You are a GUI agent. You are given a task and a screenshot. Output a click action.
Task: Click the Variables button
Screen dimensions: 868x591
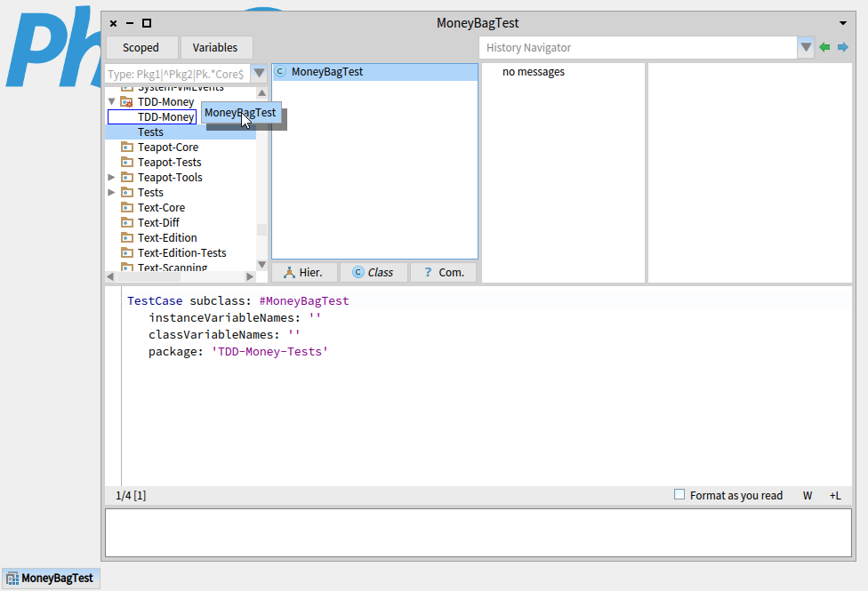point(216,48)
